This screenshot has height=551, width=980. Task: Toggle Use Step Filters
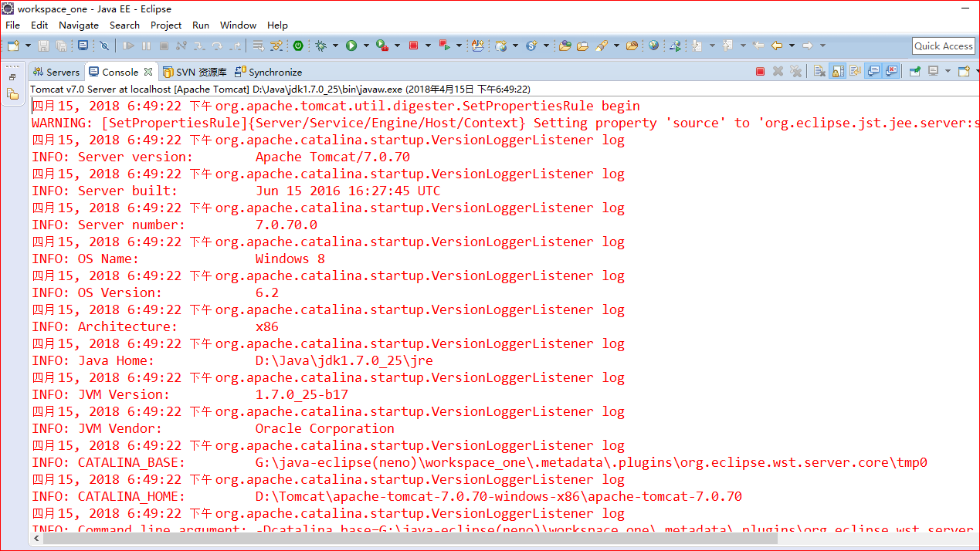276,46
